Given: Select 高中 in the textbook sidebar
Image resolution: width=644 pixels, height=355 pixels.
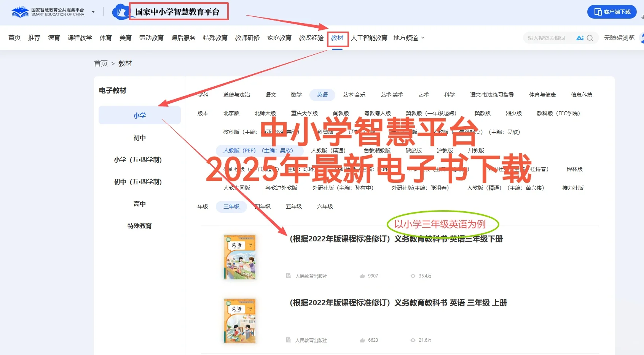Looking at the screenshot, I should pos(140,204).
